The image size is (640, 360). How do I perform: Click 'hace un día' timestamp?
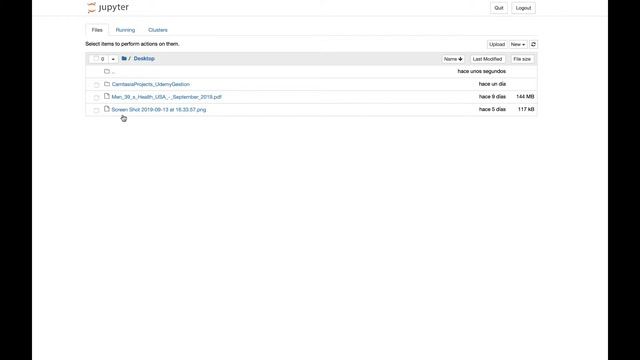click(492, 84)
